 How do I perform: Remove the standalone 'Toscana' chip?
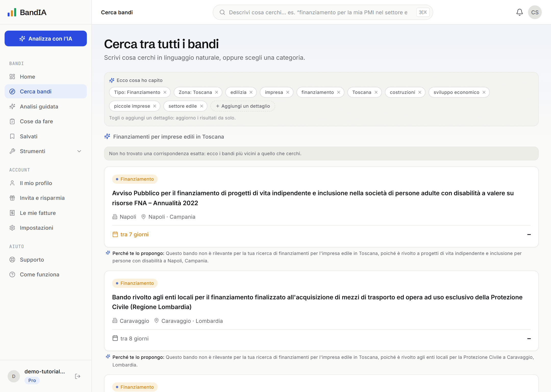click(x=376, y=92)
